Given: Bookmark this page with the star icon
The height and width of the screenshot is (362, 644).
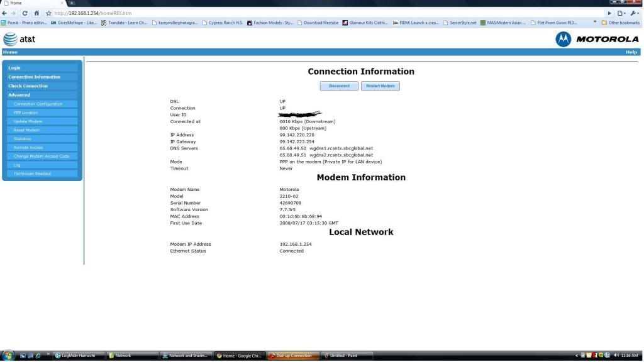Looking at the screenshot, I should [48, 13].
